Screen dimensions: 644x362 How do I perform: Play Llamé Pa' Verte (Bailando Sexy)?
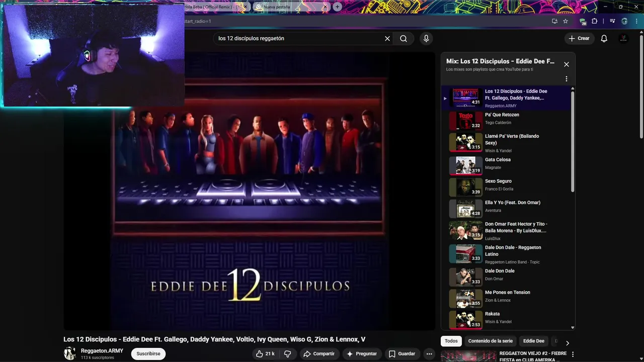tap(506, 143)
